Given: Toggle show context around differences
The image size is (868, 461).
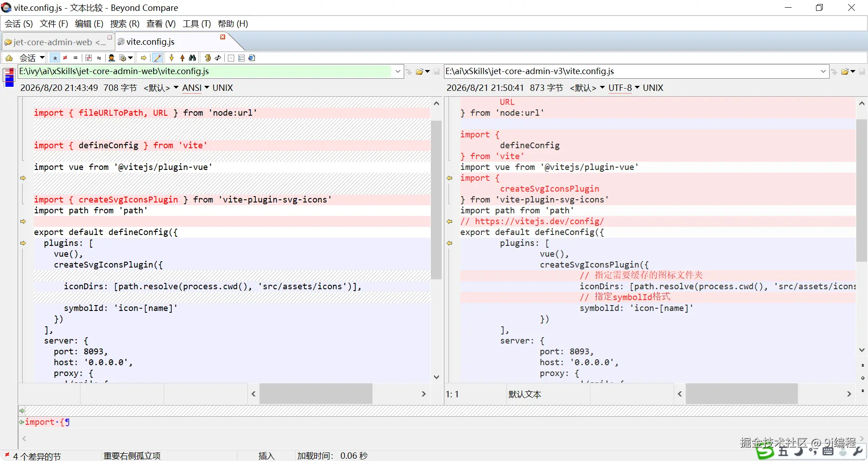Looking at the screenshot, I should point(89,58).
